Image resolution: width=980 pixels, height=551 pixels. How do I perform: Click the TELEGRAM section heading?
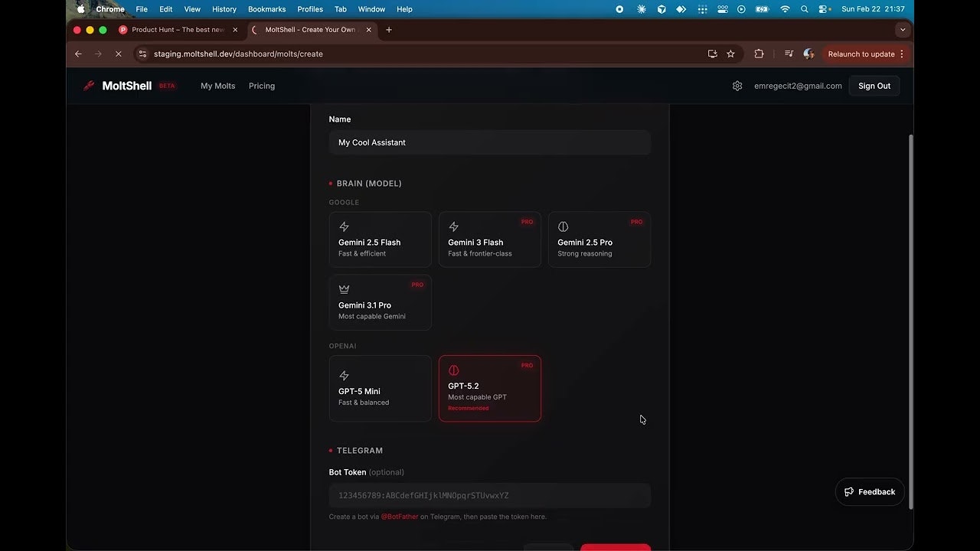click(360, 451)
